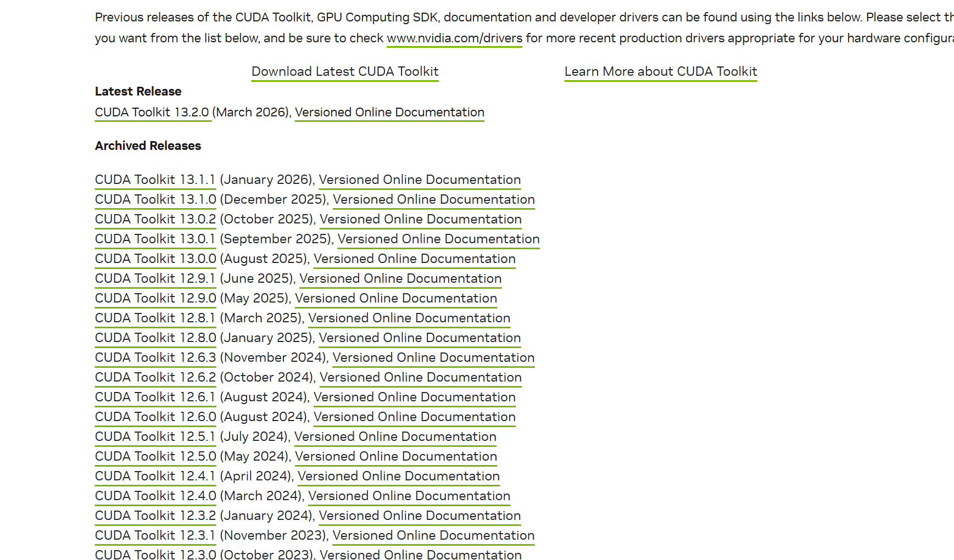Open CUDA Toolkit 12.5.0 archive link
The height and width of the screenshot is (560, 954).
[x=155, y=457]
